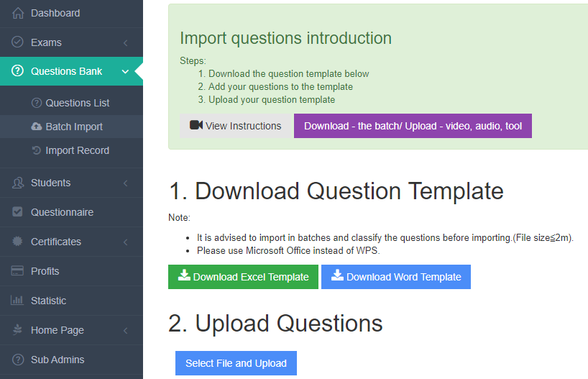Click Select File and Upload button

tap(236, 363)
